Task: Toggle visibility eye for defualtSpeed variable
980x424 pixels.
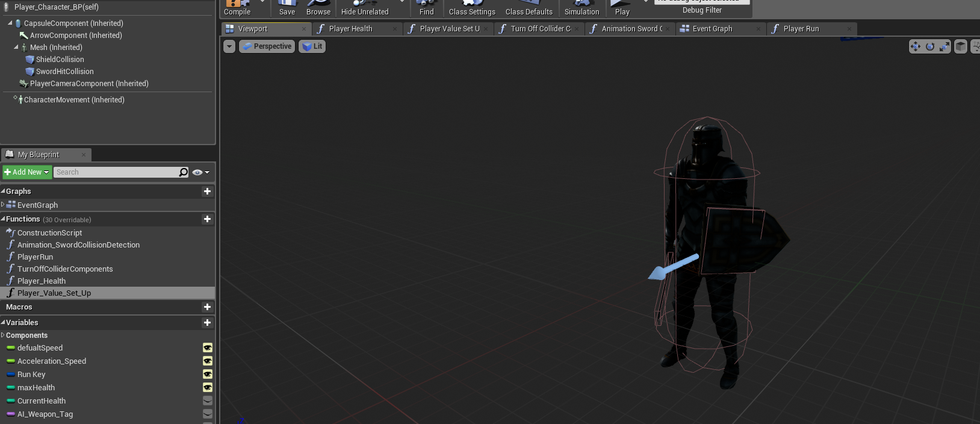Action: pos(207,348)
